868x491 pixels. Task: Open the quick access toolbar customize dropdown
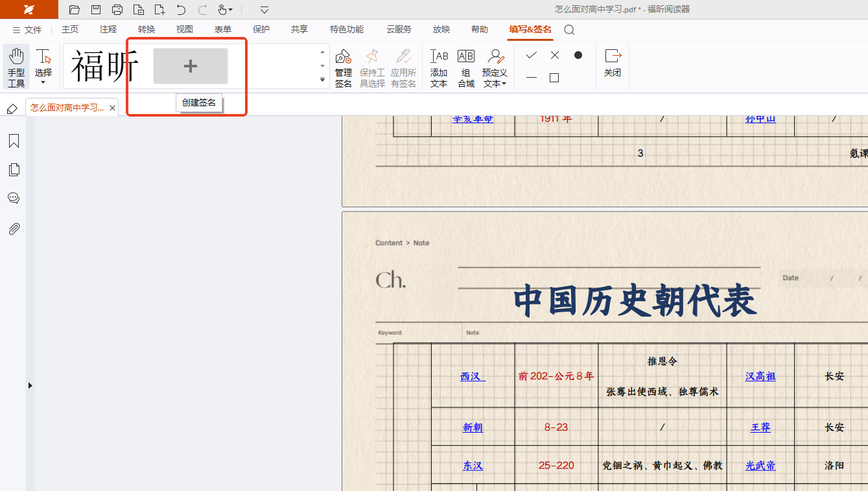click(x=264, y=10)
